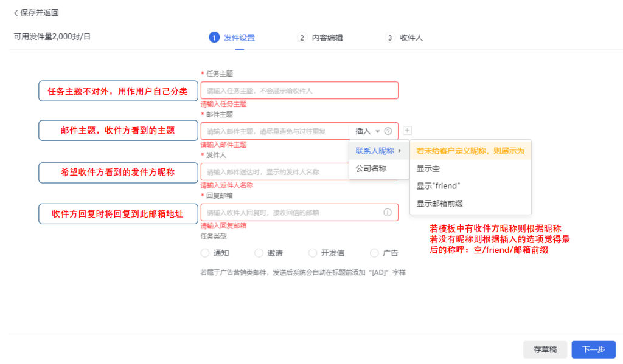The height and width of the screenshot is (364, 623).
Task: Expand the 联系人昵称 submenu
Action: pyautogui.click(x=378, y=151)
